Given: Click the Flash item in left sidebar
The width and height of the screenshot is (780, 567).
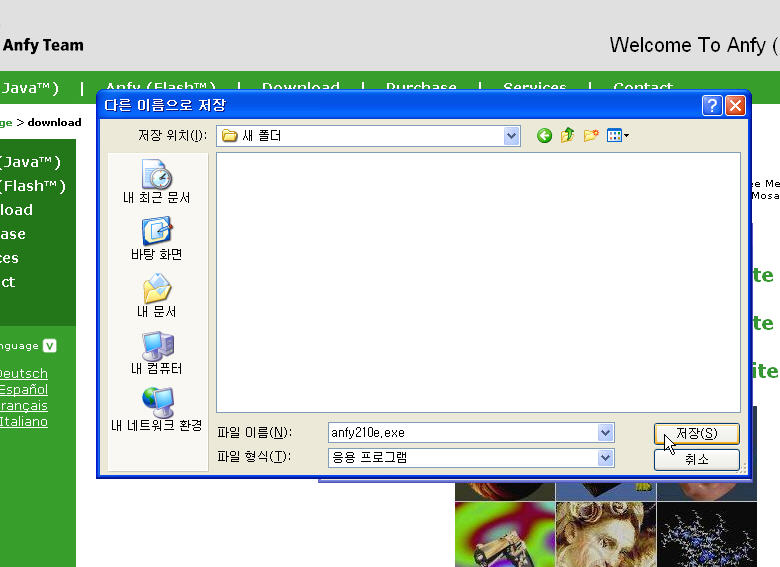Looking at the screenshot, I should [x=33, y=186].
